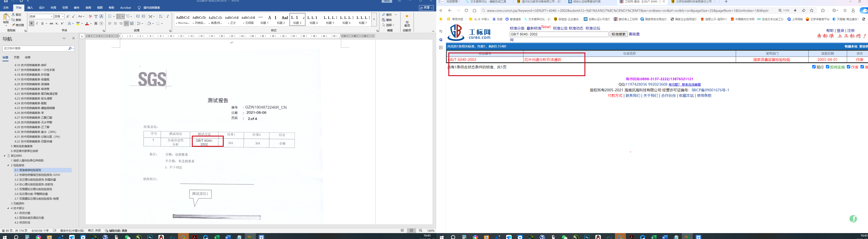Viewport: 868px width, 239px height.
Task: Click the 标准搜索 search button
Action: tap(619, 34)
